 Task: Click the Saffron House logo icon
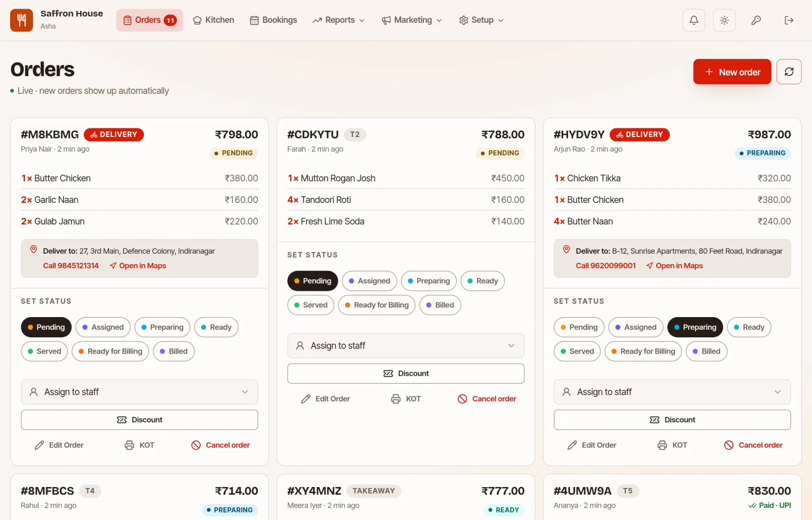point(21,20)
